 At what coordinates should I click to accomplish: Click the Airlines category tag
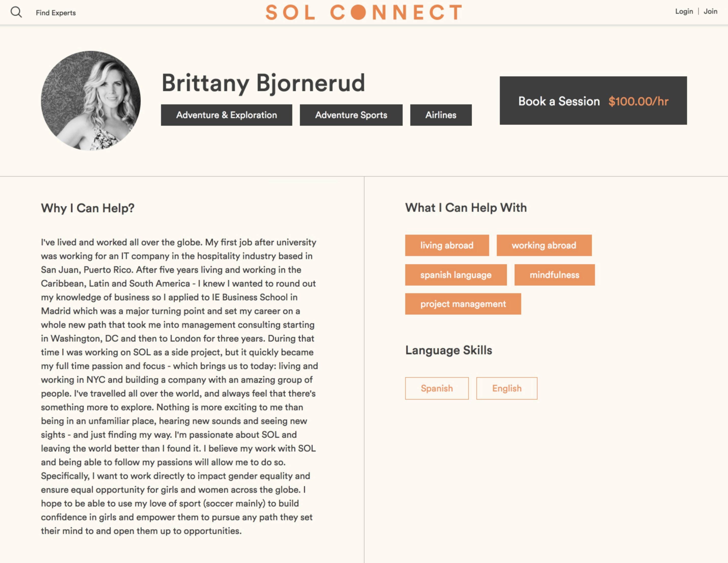click(441, 115)
